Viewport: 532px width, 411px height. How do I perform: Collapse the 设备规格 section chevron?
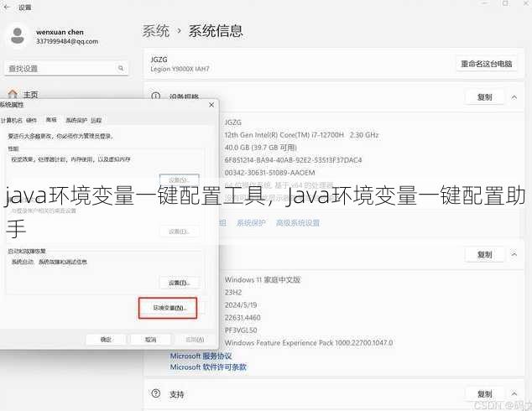(x=514, y=97)
